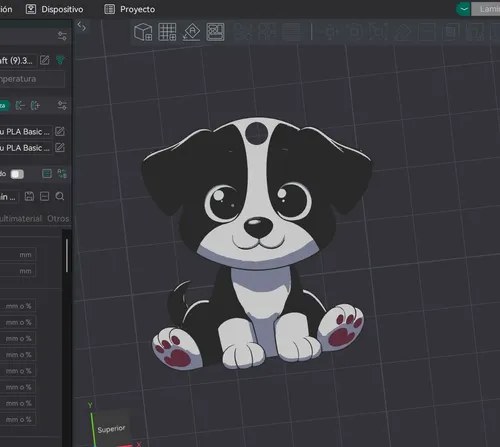This screenshot has height=447, width=500.
Task: Save the process preset with disk icon
Action: click(29, 196)
